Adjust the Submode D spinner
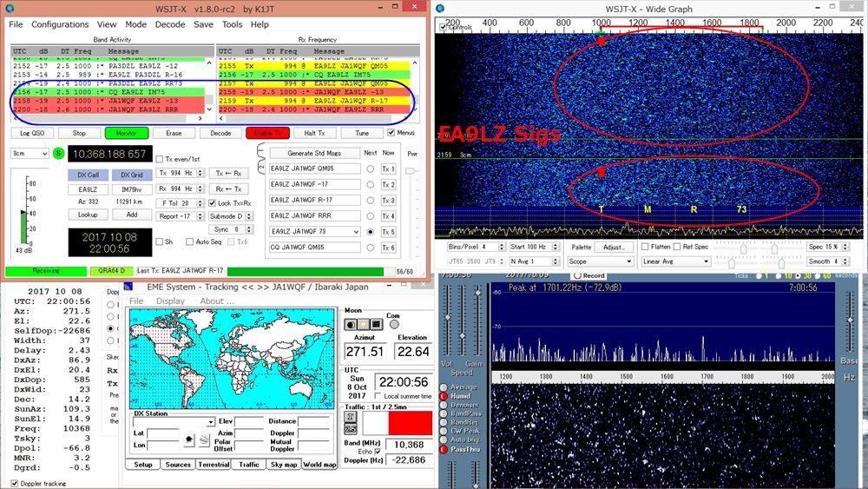 249,216
